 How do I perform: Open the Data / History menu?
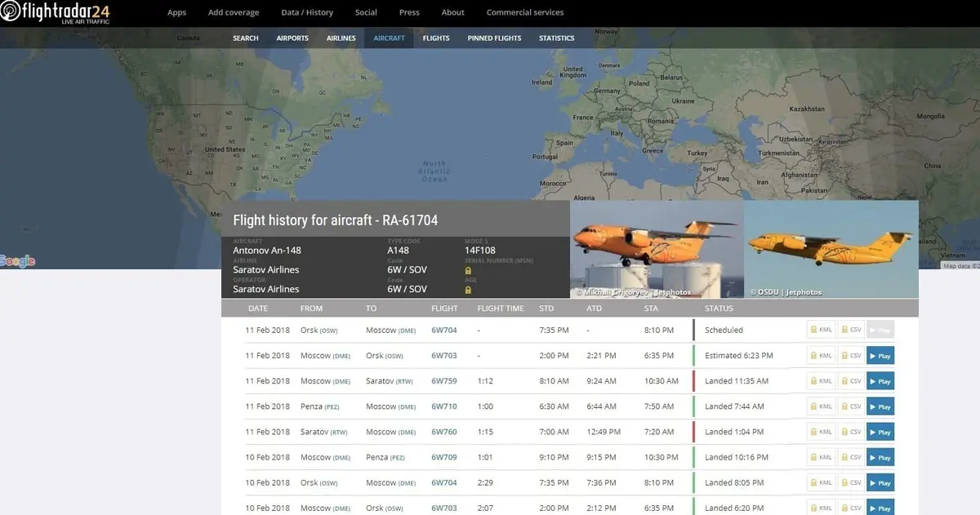(307, 12)
